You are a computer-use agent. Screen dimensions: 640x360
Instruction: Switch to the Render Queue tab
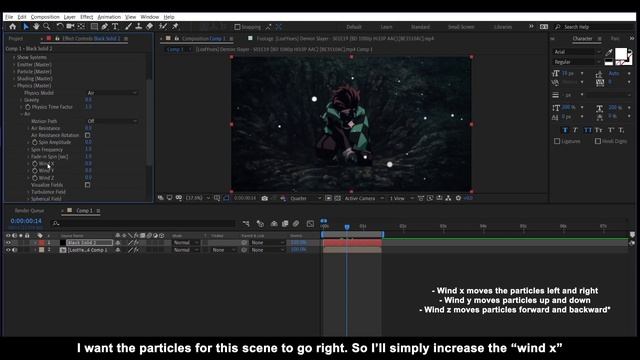(x=29, y=211)
